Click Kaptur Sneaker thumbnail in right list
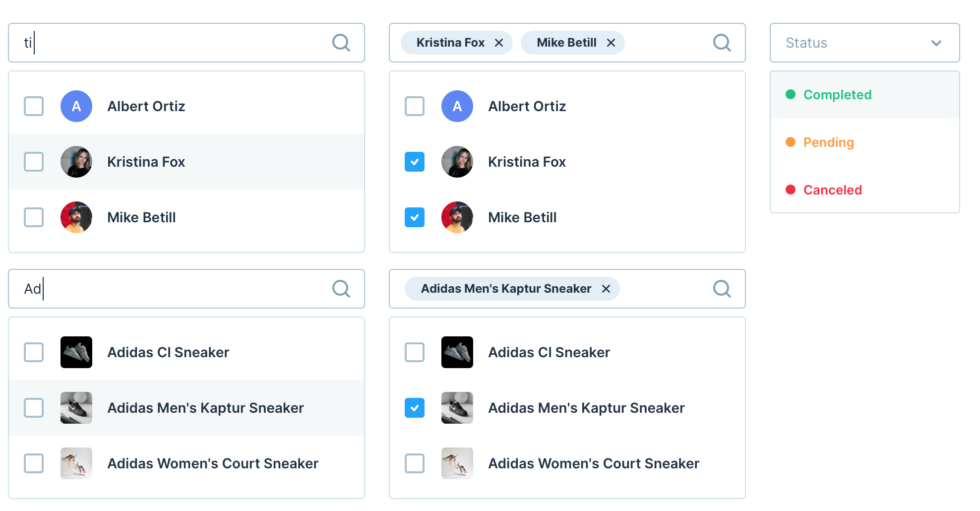This screenshot has height=511, width=980. pos(457,408)
